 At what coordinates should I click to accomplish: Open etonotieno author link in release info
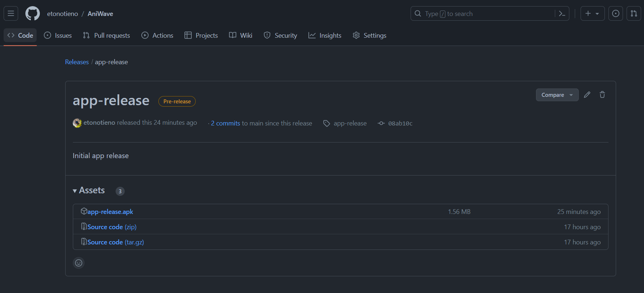(x=99, y=123)
